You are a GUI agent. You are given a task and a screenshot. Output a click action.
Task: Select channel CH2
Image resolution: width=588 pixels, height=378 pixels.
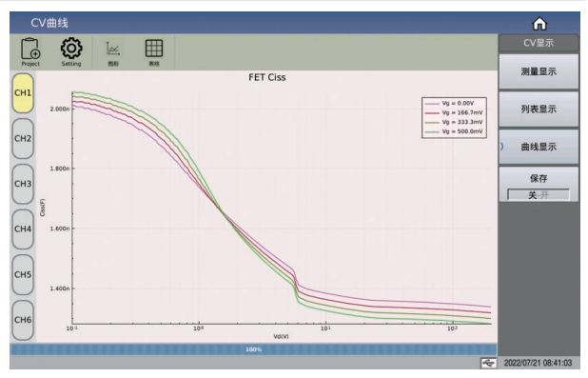[23, 138]
